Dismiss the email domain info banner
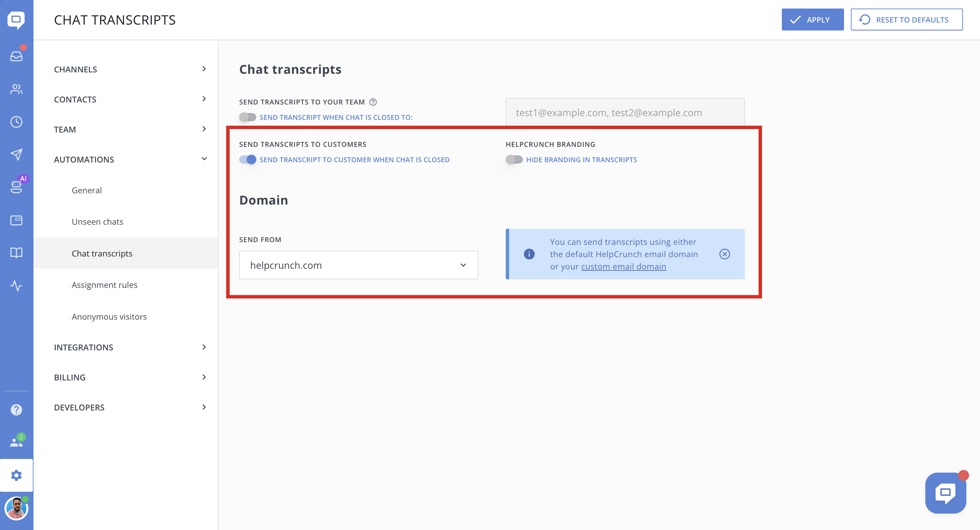 coord(724,254)
